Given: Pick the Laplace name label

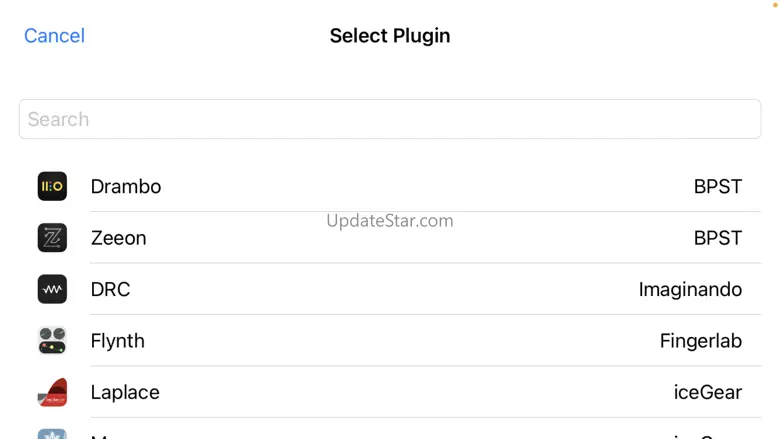Looking at the screenshot, I should coord(125,392).
